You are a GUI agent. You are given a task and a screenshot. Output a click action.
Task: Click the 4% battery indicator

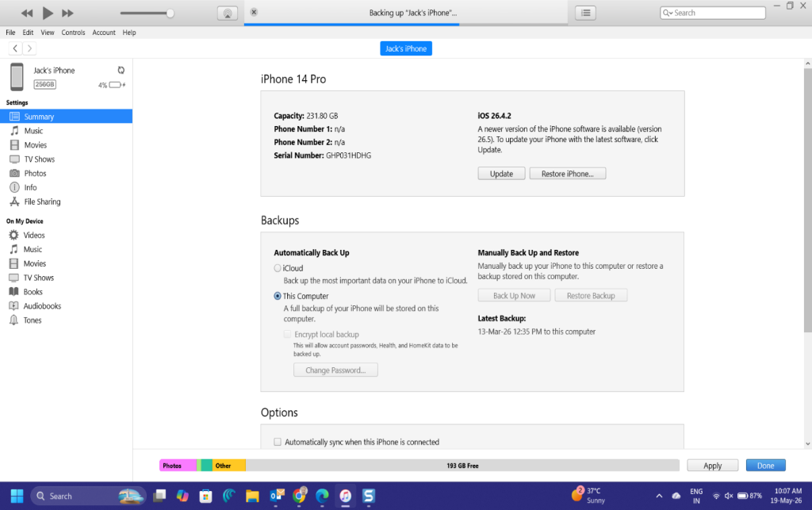(x=112, y=85)
